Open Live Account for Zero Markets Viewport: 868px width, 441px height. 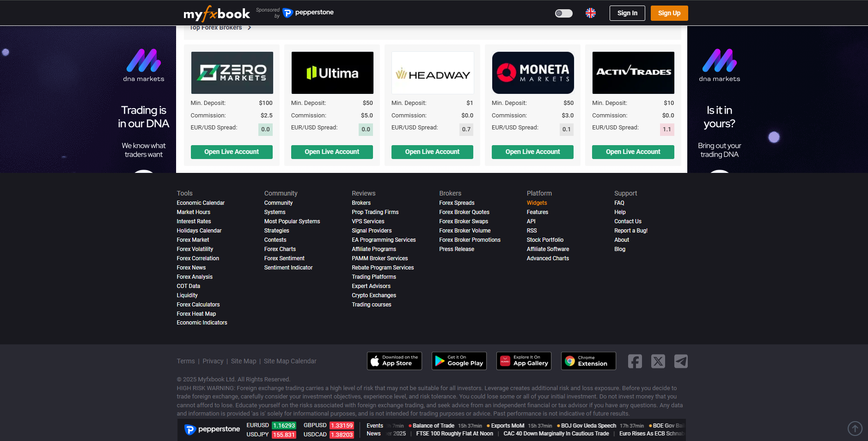(x=232, y=152)
